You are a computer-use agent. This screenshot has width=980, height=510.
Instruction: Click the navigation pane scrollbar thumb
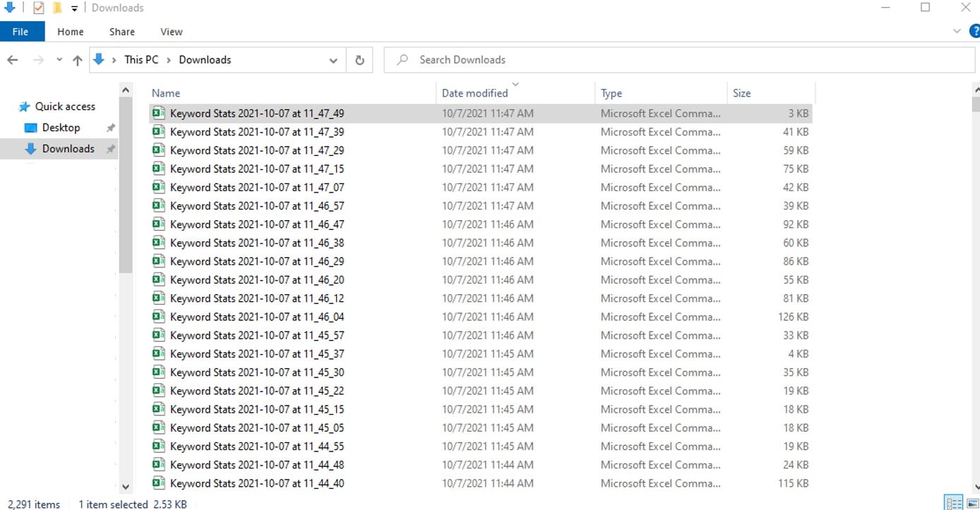(126, 186)
